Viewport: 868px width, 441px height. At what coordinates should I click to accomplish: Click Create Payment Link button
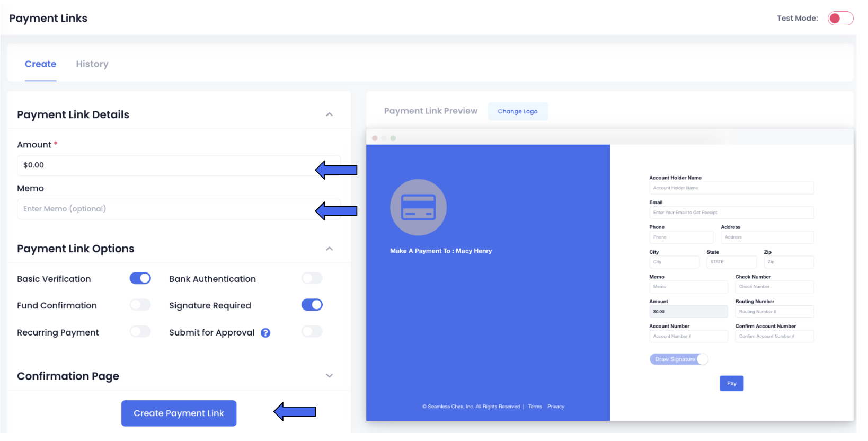click(x=179, y=413)
